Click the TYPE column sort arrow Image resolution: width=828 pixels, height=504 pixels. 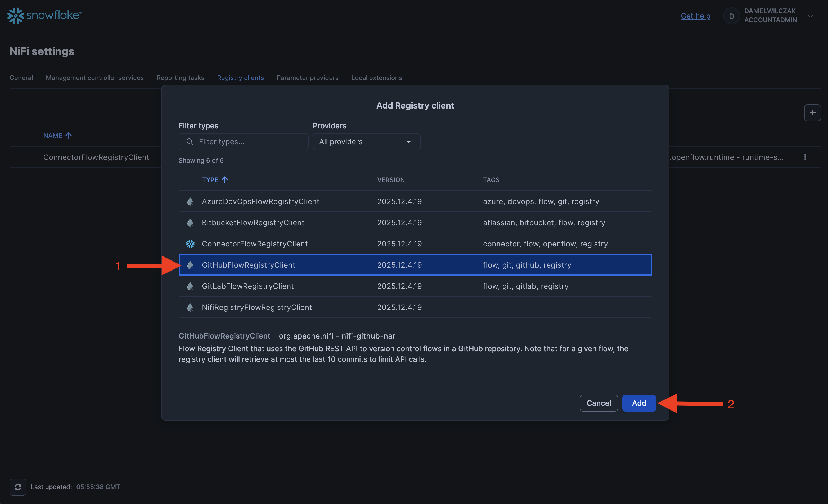tap(225, 180)
